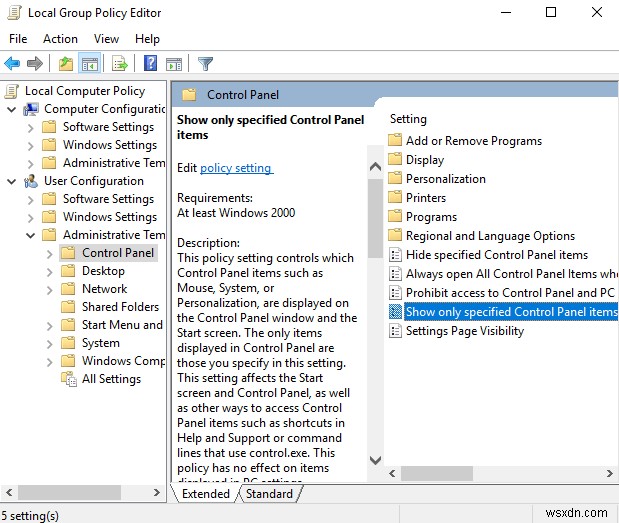Select Local Computer Policy root node
The height and width of the screenshot is (523, 619).
[x=85, y=91]
